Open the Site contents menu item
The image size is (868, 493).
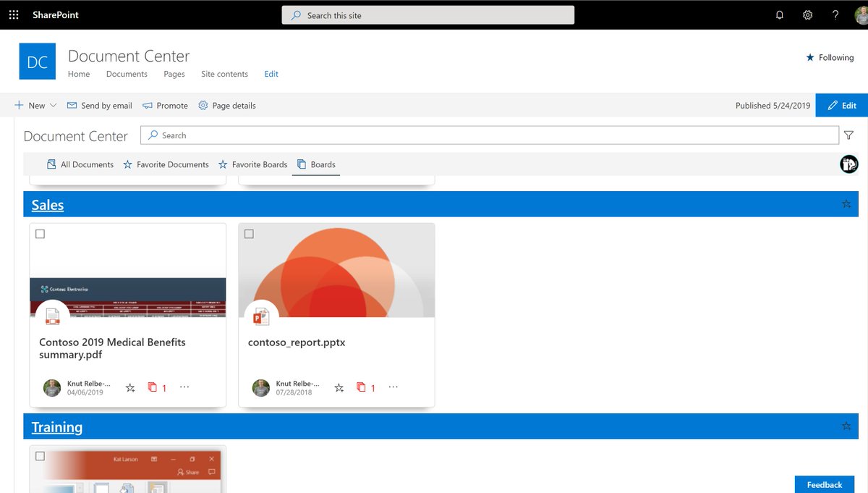224,74
